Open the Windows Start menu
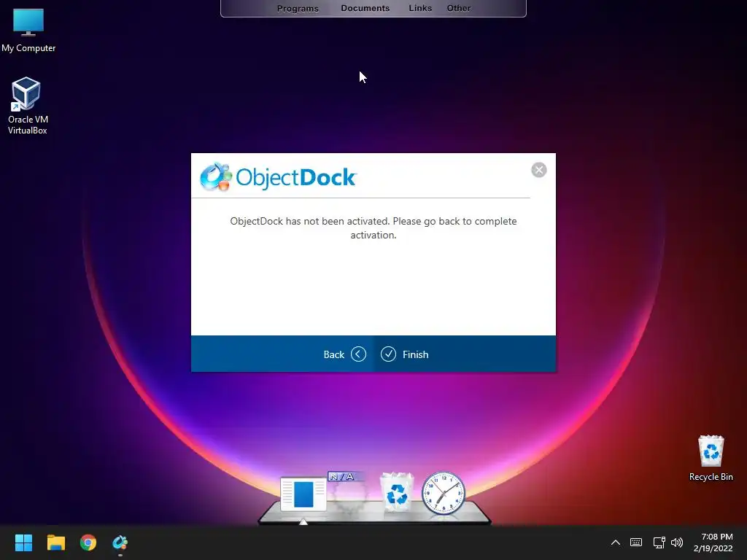Screen dimensions: 747x560 23,542
